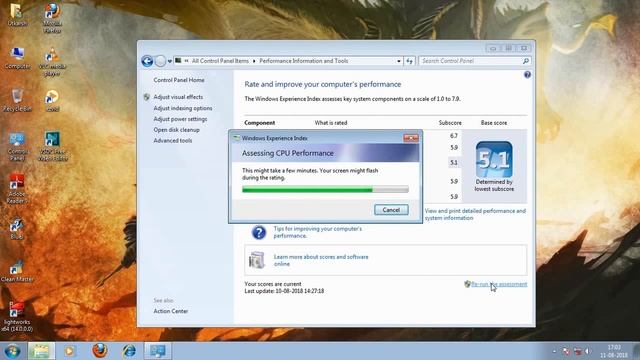Refresh the Control Panel address bar

pos(409,61)
